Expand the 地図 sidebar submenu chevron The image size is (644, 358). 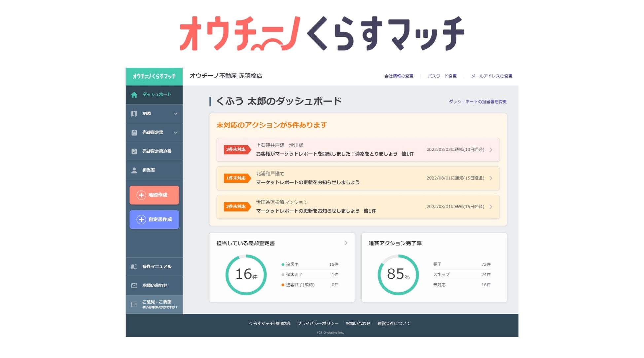click(x=176, y=114)
